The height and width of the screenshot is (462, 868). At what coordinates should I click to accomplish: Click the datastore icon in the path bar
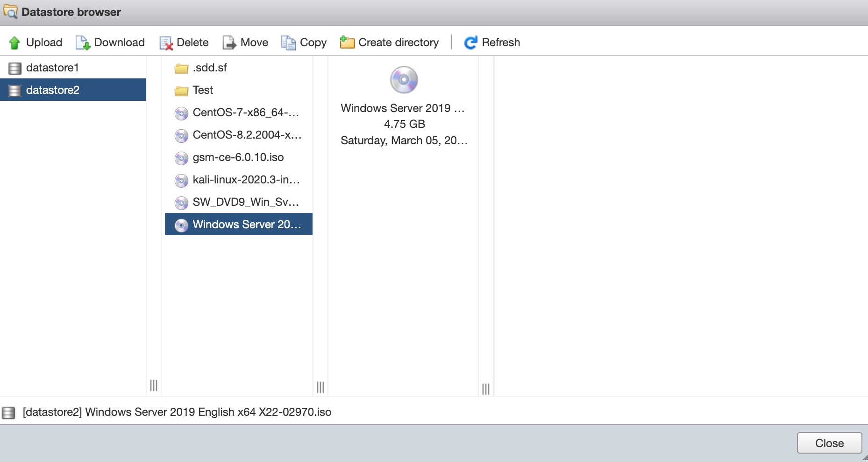tap(8, 413)
